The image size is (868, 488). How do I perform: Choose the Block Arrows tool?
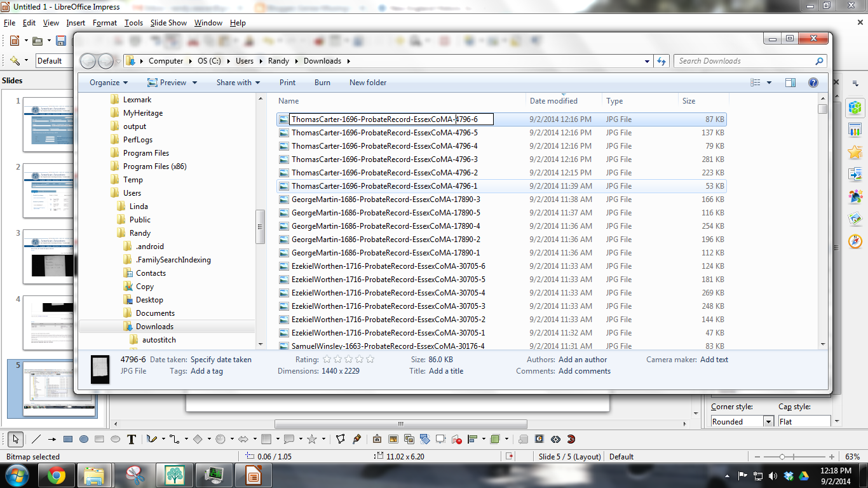click(243, 438)
